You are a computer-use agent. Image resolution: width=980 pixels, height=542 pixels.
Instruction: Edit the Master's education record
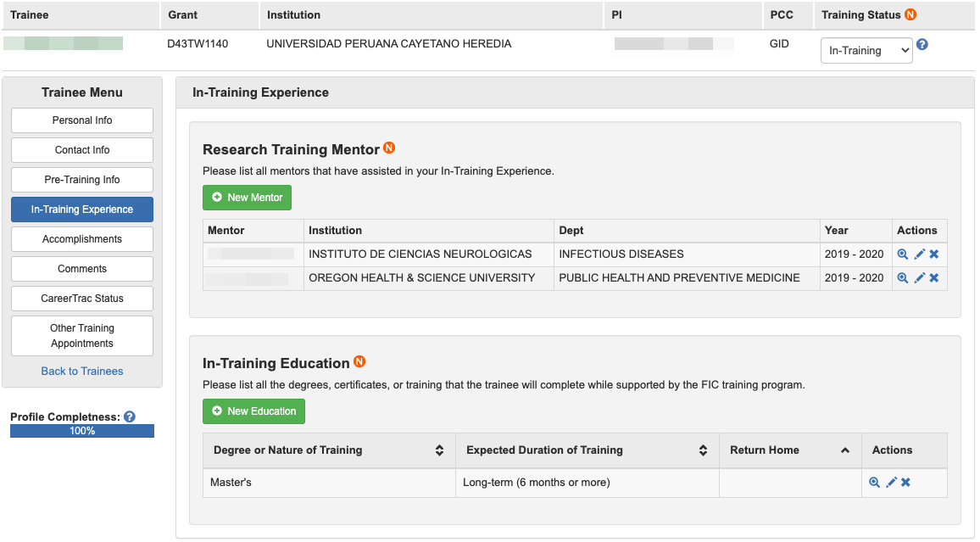pos(891,483)
